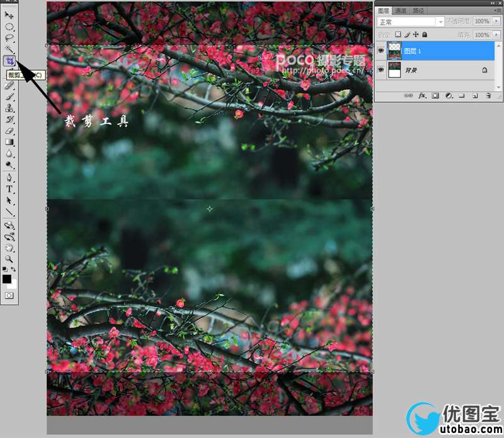Select the History Brush tool
This screenshot has height=438, width=504.
[9, 119]
